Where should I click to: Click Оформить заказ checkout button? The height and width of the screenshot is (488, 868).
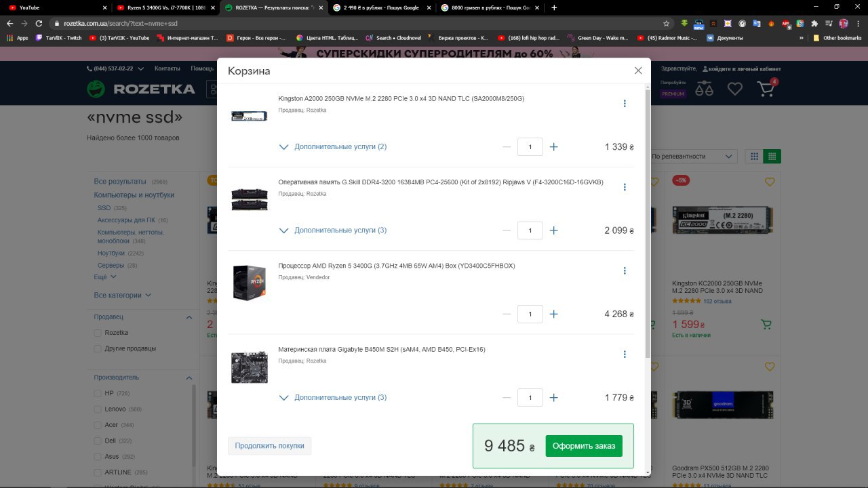point(584,446)
